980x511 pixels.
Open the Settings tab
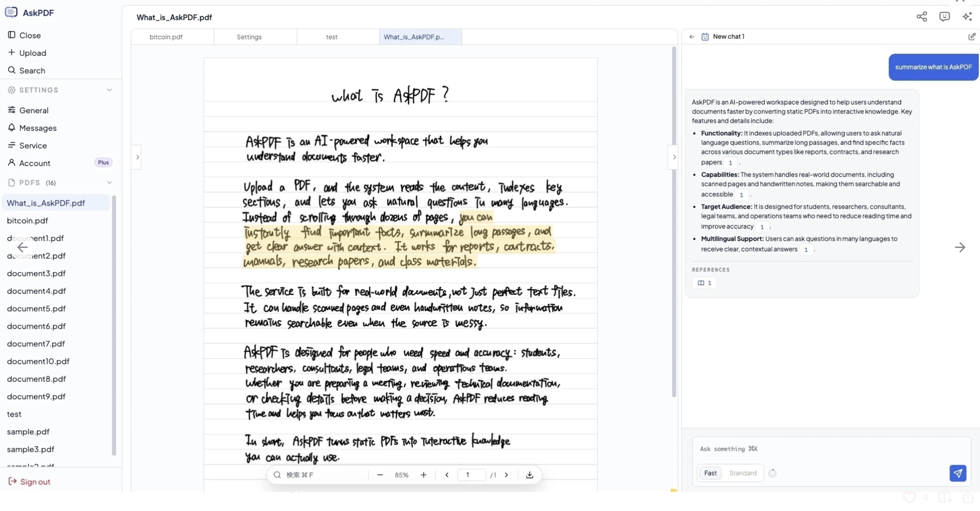(249, 37)
